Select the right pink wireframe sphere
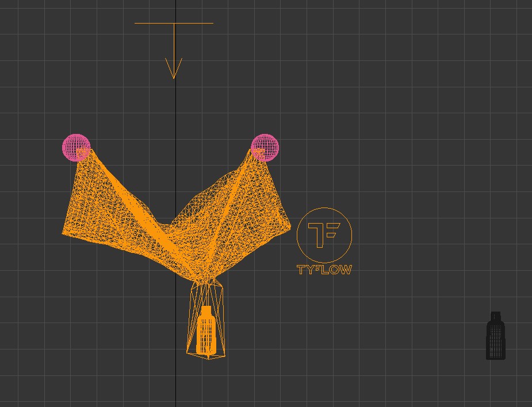 pos(265,148)
